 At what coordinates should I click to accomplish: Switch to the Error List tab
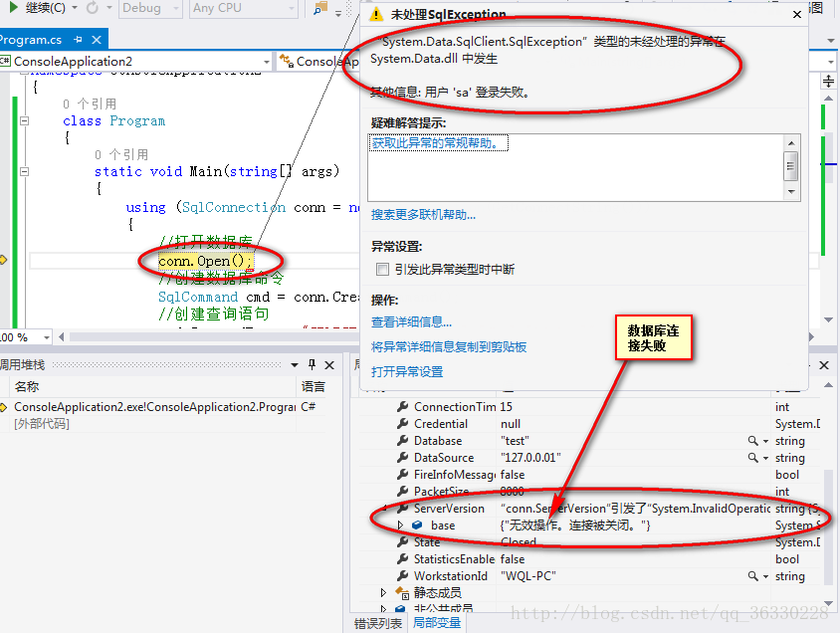click(x=377, y=623)
